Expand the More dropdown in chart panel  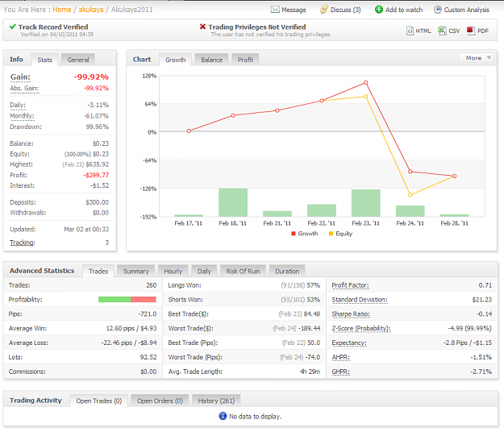[x=476, y=58]
